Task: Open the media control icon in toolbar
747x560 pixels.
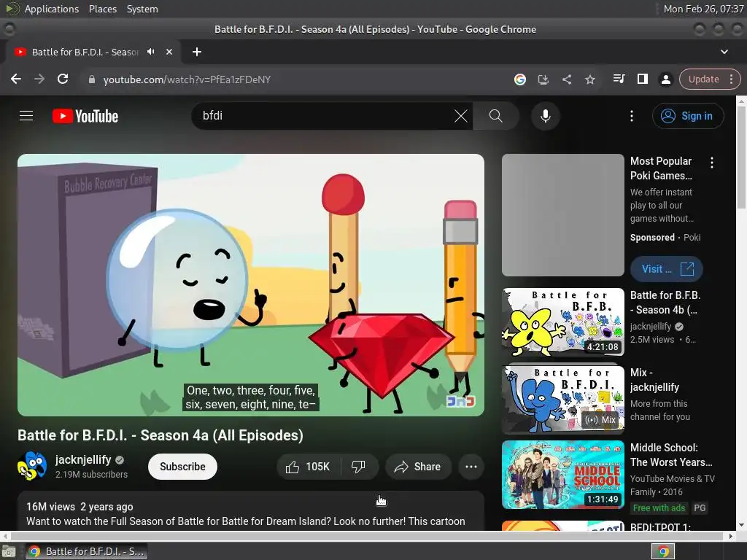Action: (619, 79)
